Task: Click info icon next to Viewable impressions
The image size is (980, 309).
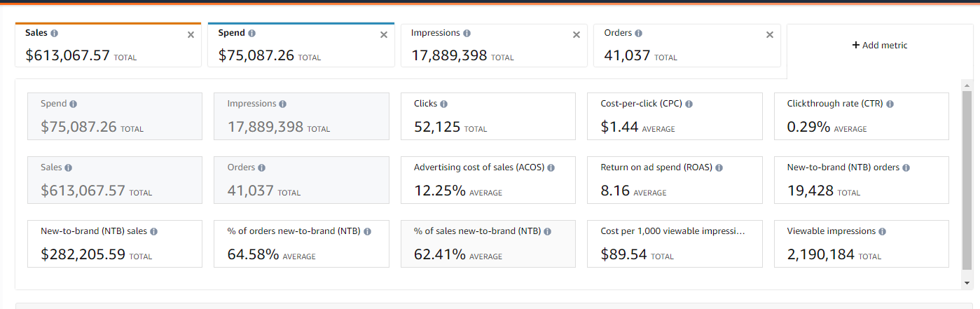Action: [x=882, y=231]
